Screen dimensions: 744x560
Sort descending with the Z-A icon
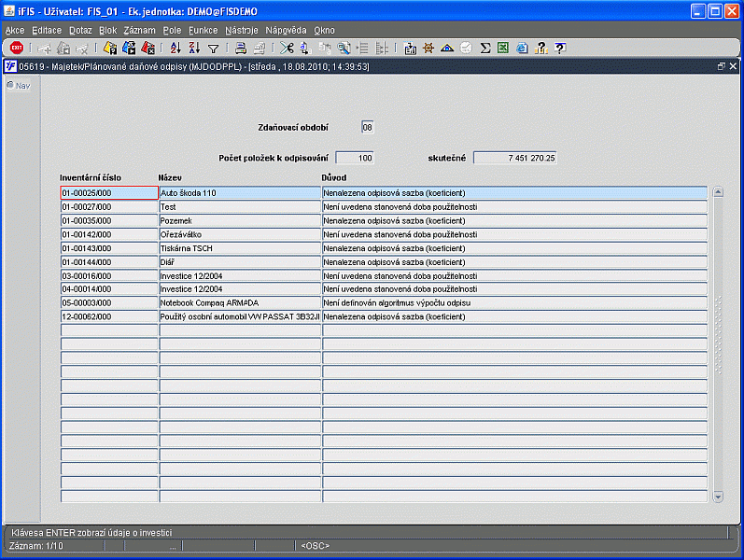coord(194,48)
